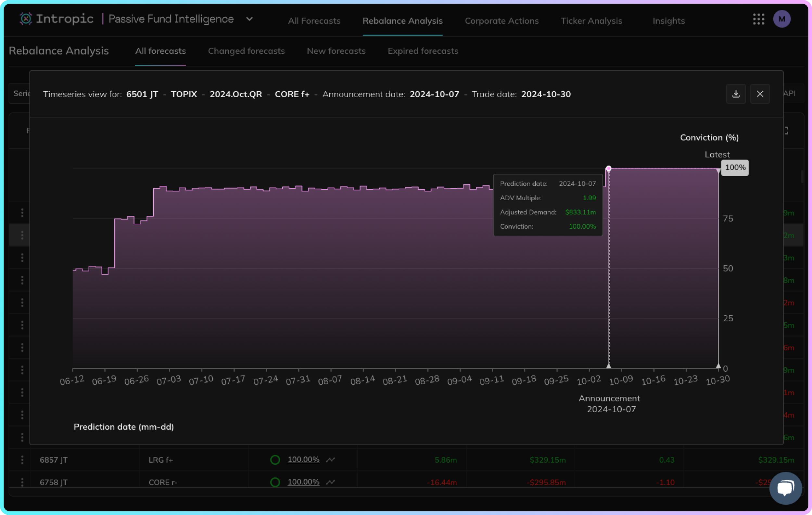Image resolution: width=812 pixels, height=515 pixels.
Task: Click status circle for 6758 JT row
Action: click(275, 482)
